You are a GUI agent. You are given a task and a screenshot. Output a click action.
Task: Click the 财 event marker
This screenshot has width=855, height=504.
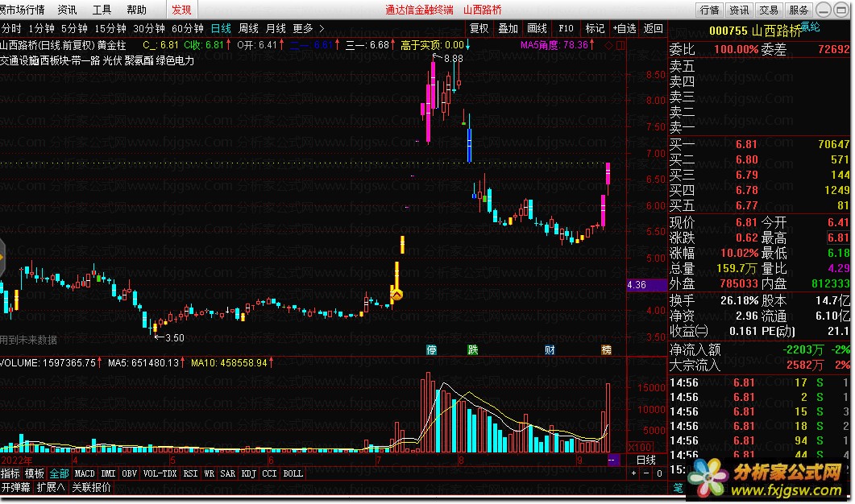point(550,349)
